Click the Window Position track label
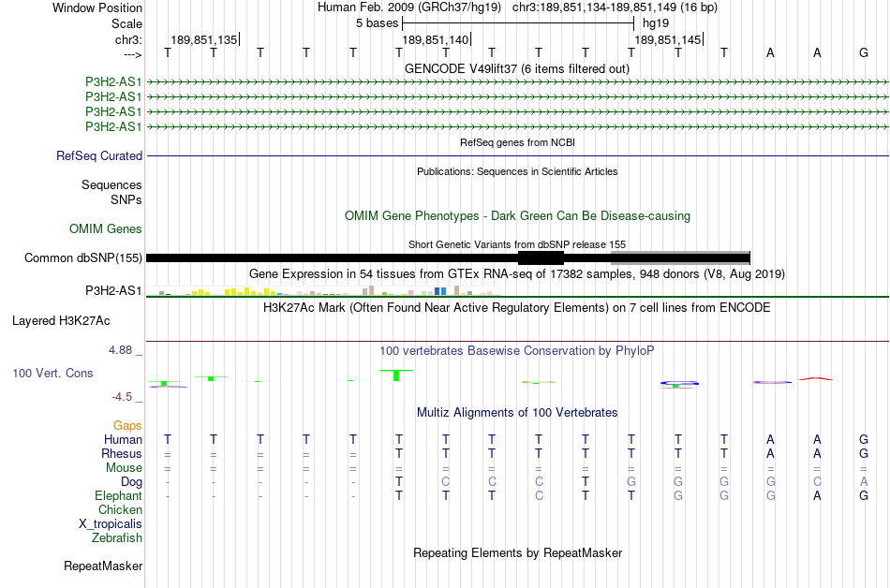This screenshot has height=588, width=890. coord(97,7)
